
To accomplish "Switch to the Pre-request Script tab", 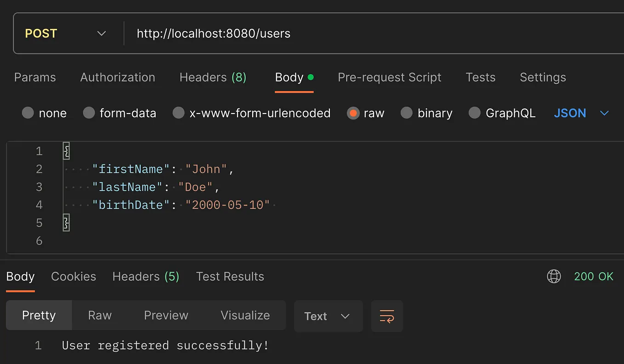I will point(389,77).
